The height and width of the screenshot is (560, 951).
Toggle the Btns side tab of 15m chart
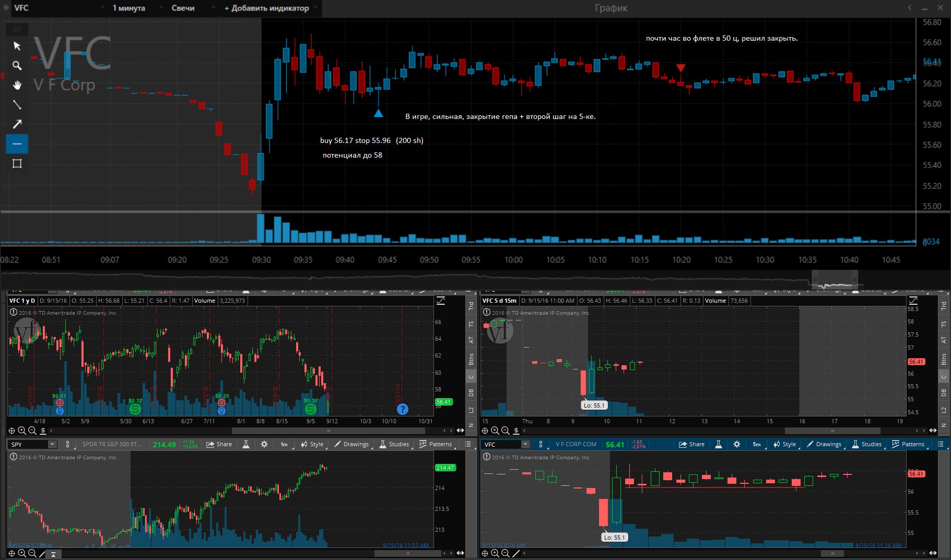pyautogui.click(x=944, y=359)
